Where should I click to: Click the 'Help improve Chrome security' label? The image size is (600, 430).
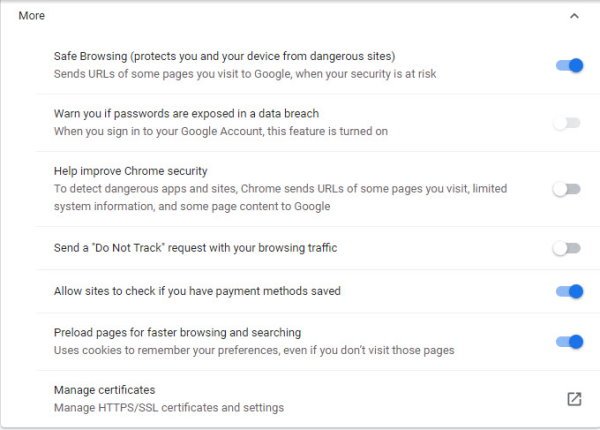point(130,171)
